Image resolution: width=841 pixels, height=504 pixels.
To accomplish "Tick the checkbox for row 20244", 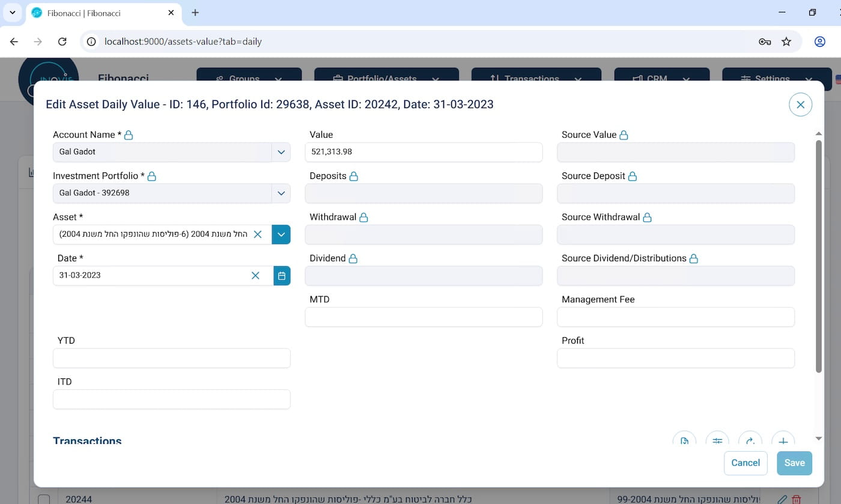I will tap(44, 499).
